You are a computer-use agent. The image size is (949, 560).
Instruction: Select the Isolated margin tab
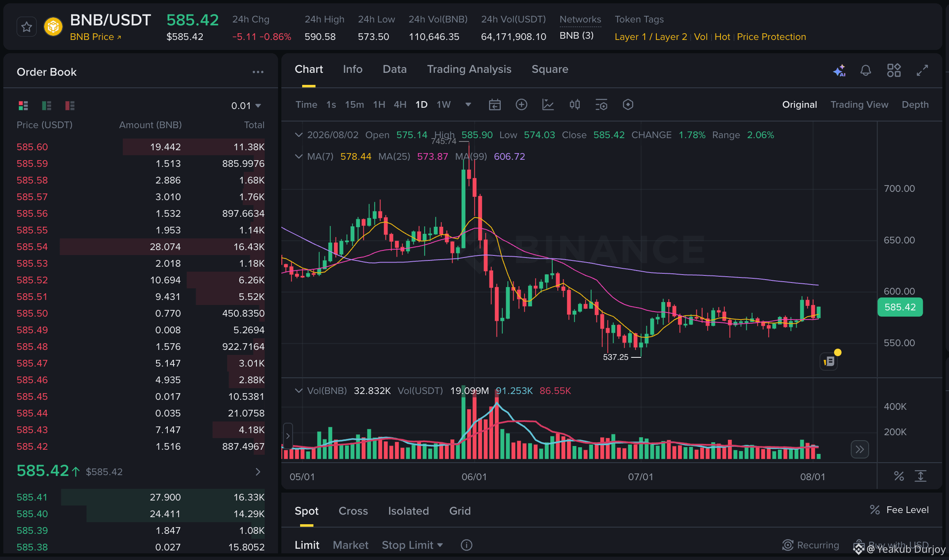[408, 511]
